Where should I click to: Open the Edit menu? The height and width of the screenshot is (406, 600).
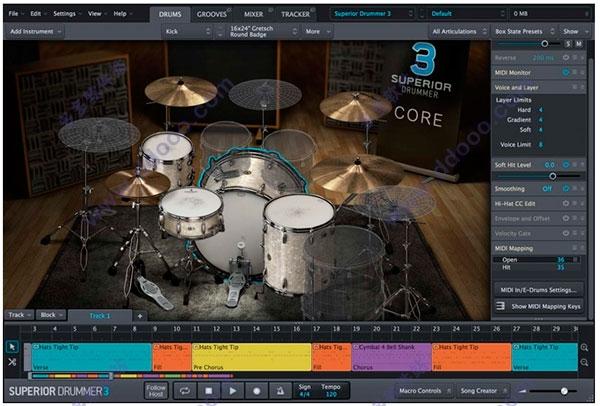pos(38,14)
